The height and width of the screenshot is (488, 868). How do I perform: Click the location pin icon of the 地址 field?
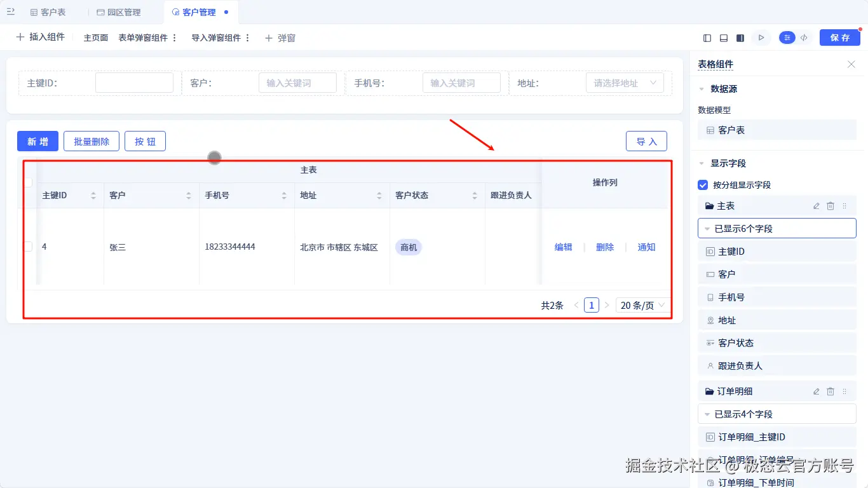(x=710, y=320)
